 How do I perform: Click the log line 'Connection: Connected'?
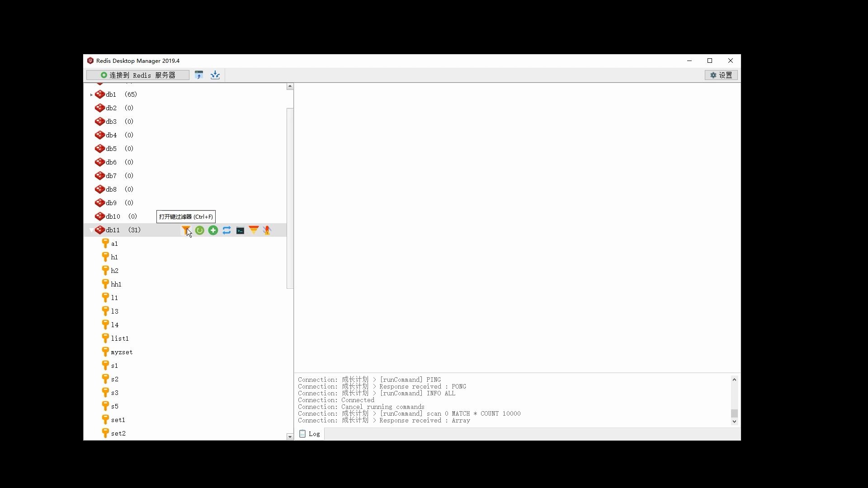pyautogui.click(x=336, y=400)
